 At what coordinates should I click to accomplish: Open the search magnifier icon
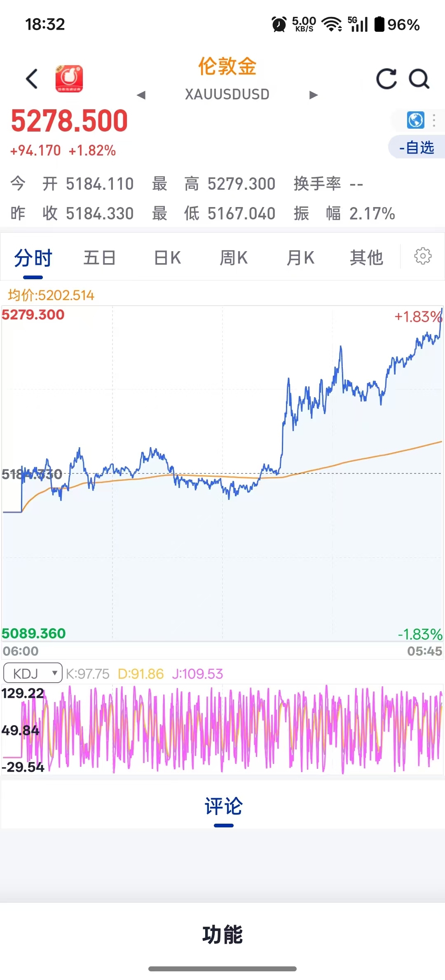click(x=419, y=79)
